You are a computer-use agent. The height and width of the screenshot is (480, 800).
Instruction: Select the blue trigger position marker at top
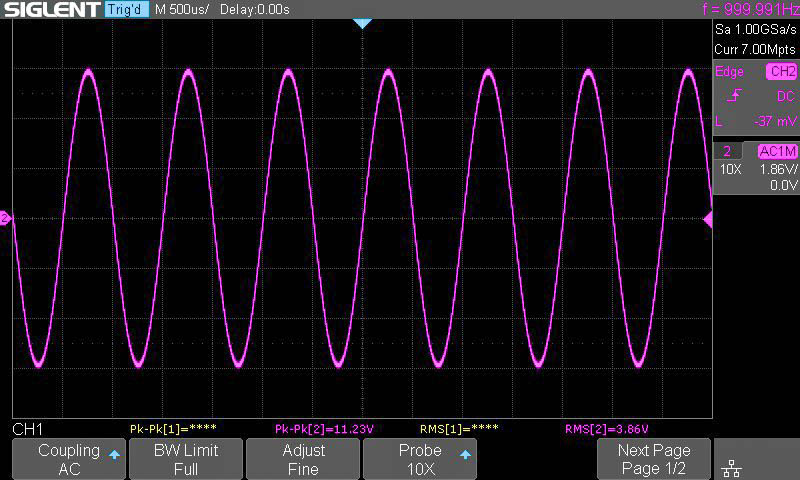[x=363, y=23]
